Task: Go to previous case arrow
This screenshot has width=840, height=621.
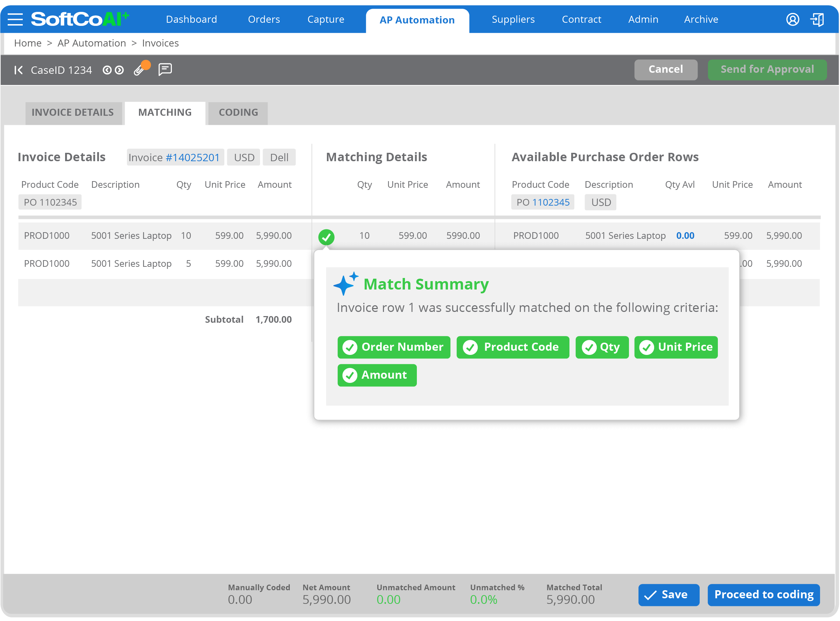Action: tap(107, 70)
